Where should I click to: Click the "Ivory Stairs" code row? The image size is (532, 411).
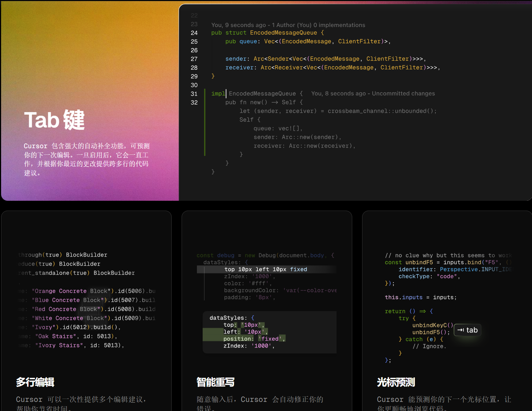coord(71,345)
